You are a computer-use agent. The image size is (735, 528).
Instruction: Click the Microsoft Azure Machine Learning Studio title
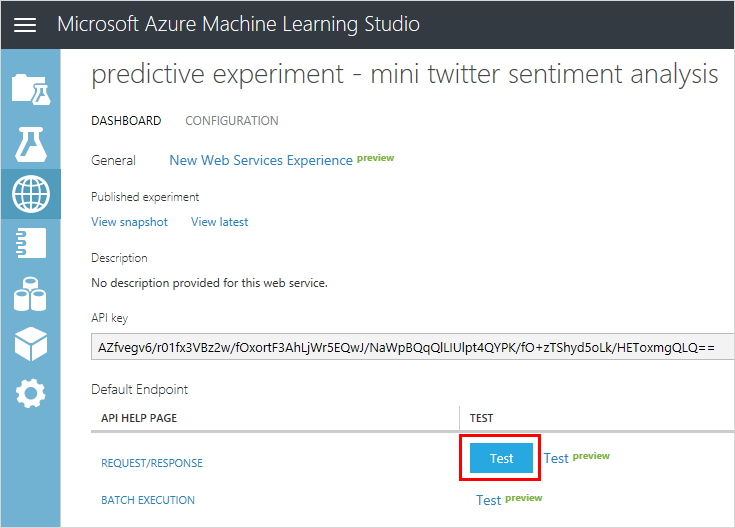tap(238, 24)
